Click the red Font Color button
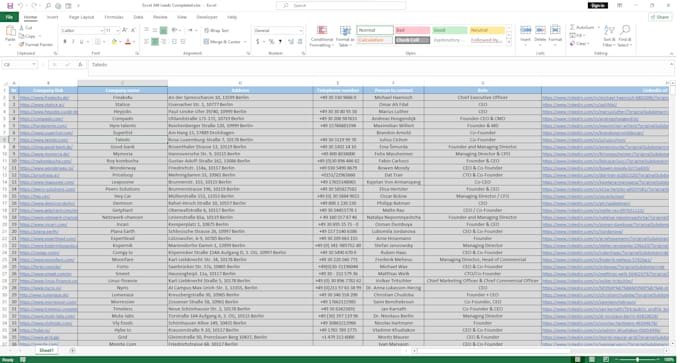Screen dimensions: 680x363 coord(128,42)
